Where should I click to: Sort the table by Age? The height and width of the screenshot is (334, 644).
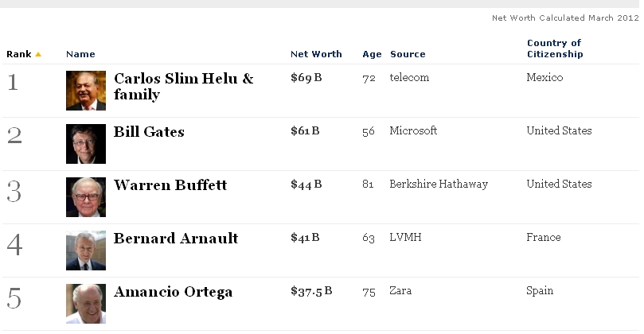pos(371,54)
